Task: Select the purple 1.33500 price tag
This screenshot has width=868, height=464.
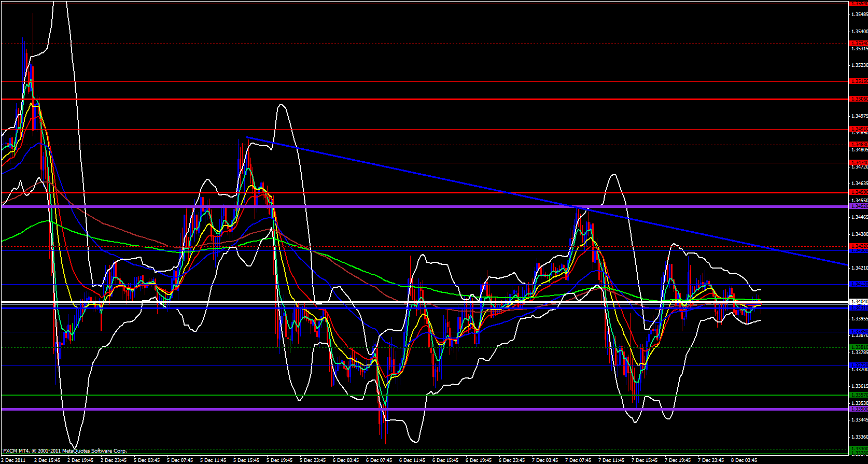Action: click(x=858, y=409)
